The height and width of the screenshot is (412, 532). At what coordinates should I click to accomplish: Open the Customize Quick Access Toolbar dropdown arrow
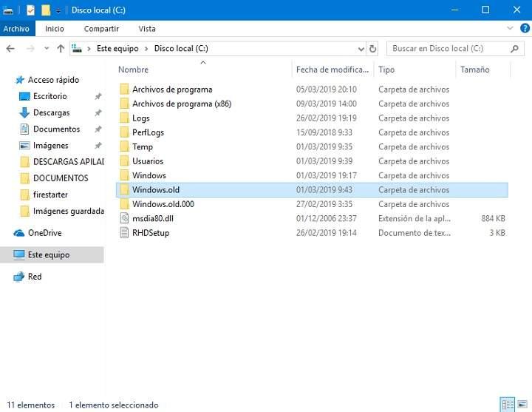(58, 10)
